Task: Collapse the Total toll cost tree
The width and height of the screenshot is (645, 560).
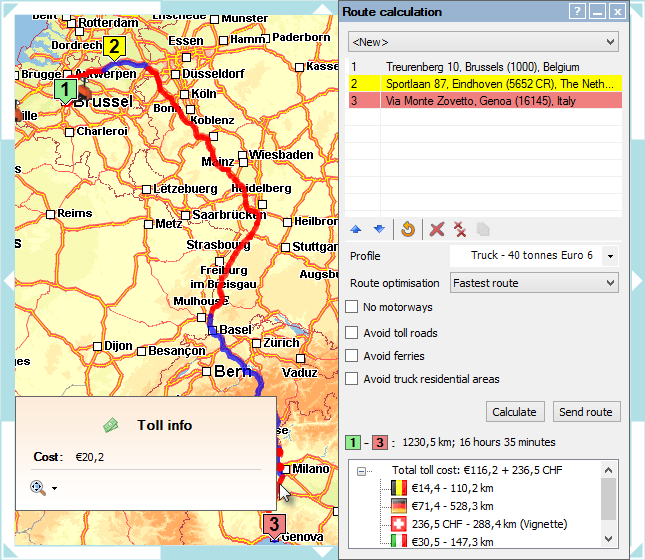Action: pos(362,470)
